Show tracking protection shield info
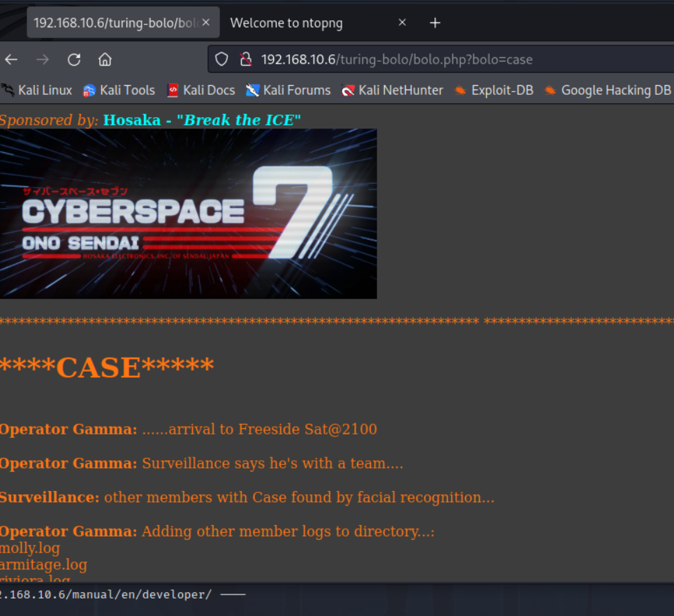The width and height of the screenshot is (674, 616). click(x=221, y=59)
